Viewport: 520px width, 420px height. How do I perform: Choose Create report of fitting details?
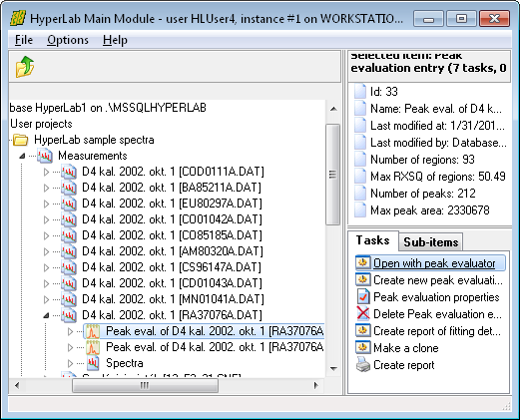(437, 331)
